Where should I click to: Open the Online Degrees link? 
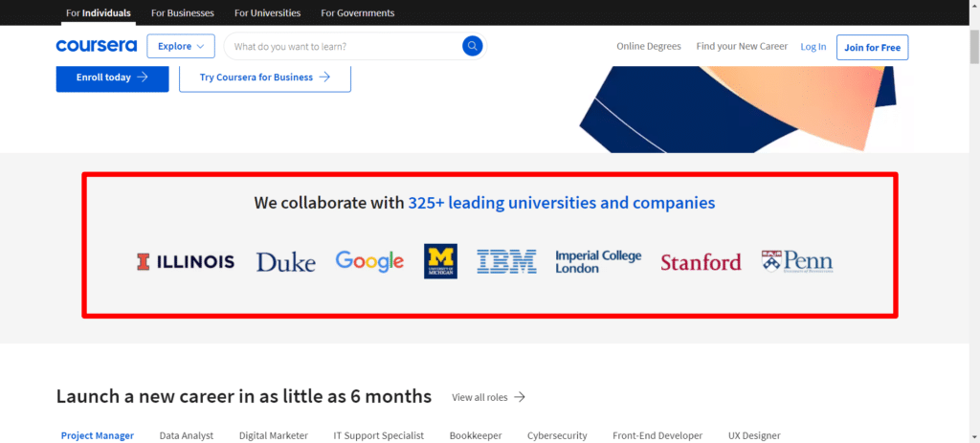tap(649, 46)
